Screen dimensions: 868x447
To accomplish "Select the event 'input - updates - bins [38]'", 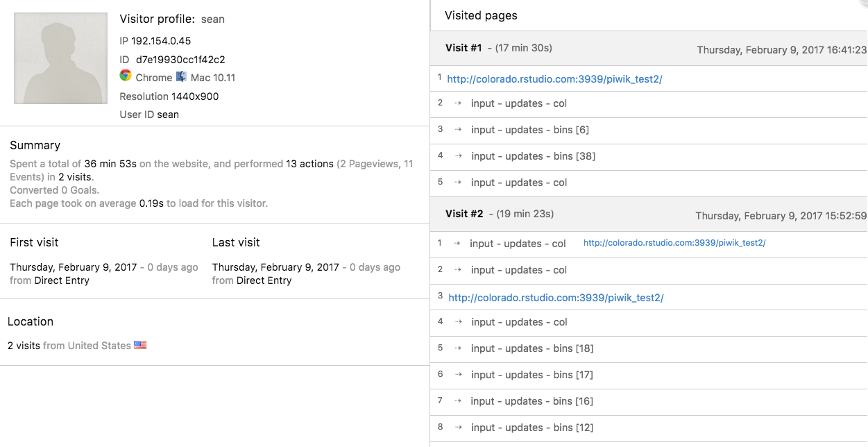I will (533, 156).
